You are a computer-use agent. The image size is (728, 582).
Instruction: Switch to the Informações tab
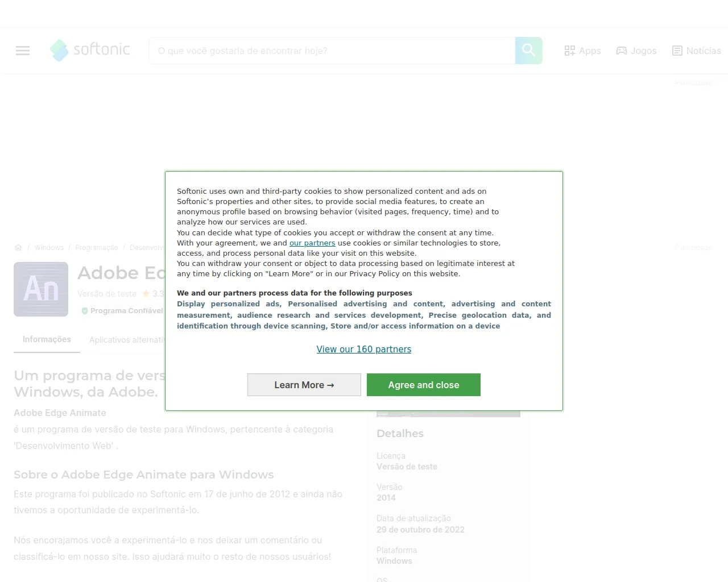(47, 339)
